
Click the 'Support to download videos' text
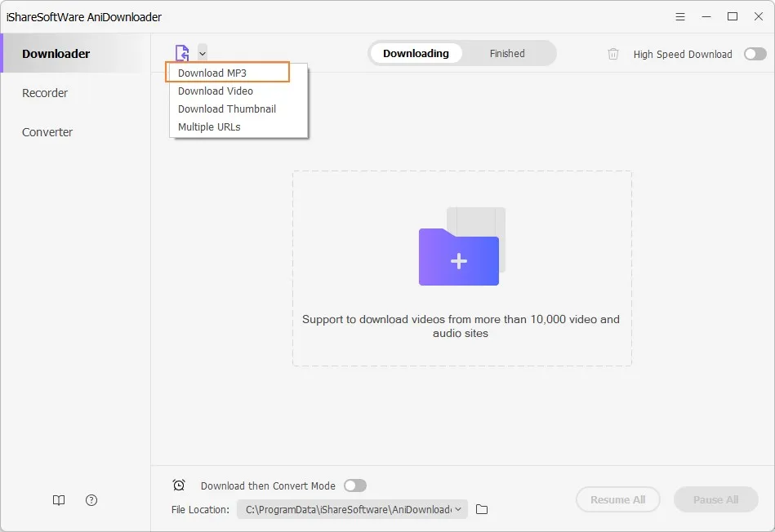click(x=461, y=326)
